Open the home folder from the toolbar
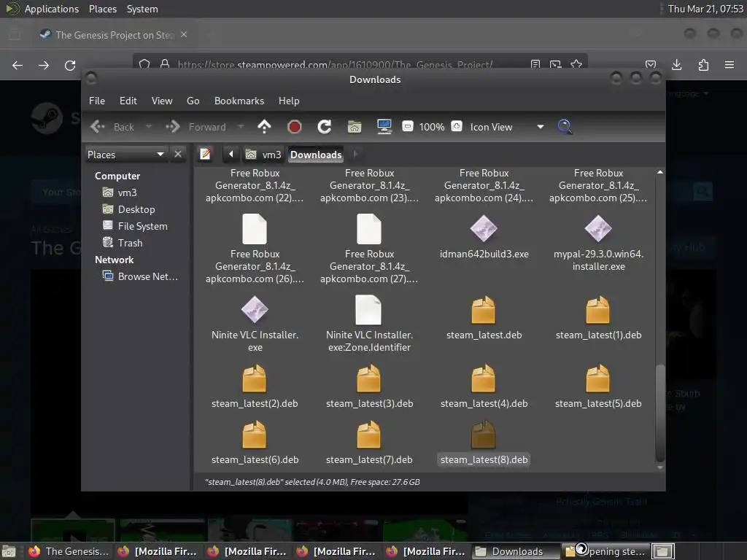 pos(355,127)
